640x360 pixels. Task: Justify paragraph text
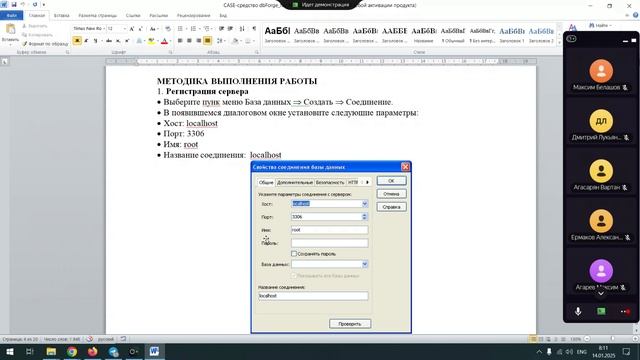tap(207, 41)
